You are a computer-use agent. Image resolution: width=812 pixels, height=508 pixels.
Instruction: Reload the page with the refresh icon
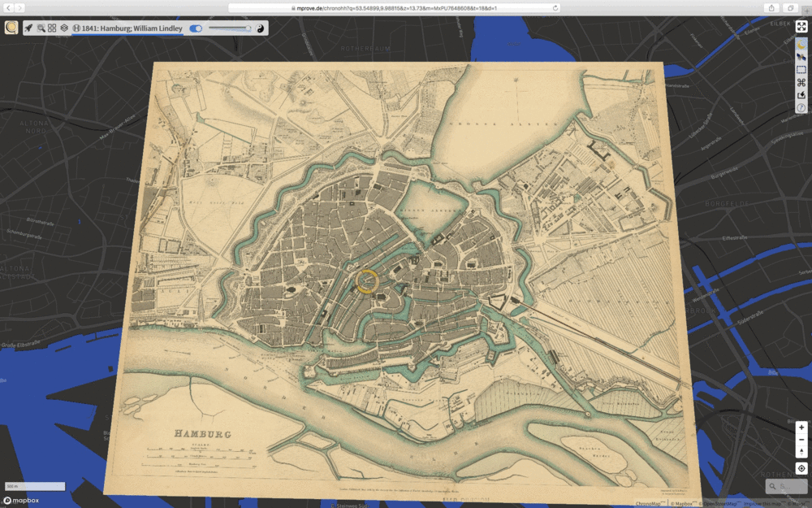[x=555, y=8]
